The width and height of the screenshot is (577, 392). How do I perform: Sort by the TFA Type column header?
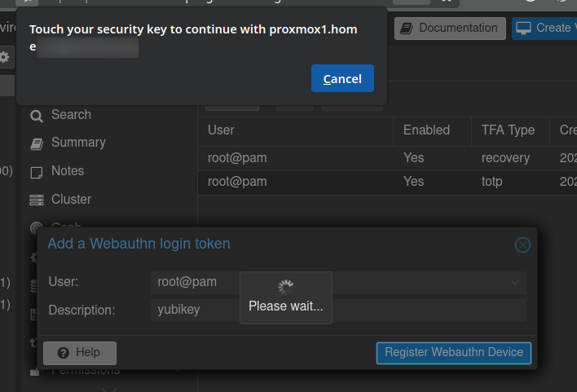[x=510, y=130]
